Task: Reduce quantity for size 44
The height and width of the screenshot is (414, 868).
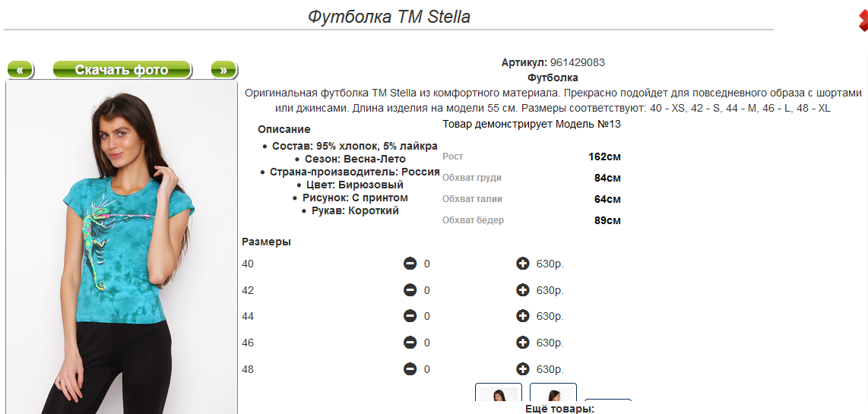Action: (410, 316)
